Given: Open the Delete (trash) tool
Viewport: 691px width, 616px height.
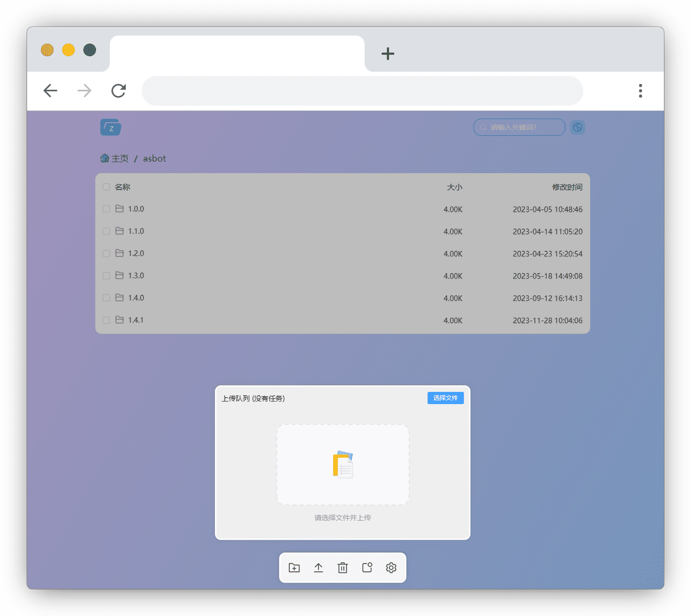Looking at the screenshot, I should 342,567.
